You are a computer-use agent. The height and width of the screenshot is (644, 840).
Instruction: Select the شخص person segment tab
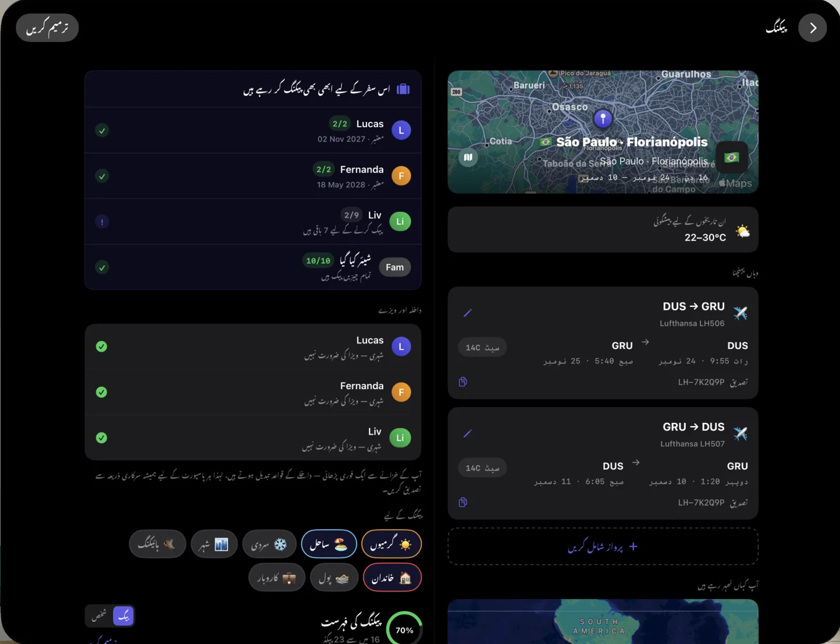tap(99, 615)
